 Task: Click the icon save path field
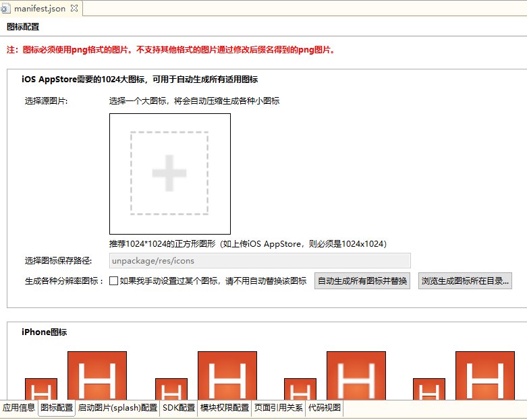click(x=260, y=261)
